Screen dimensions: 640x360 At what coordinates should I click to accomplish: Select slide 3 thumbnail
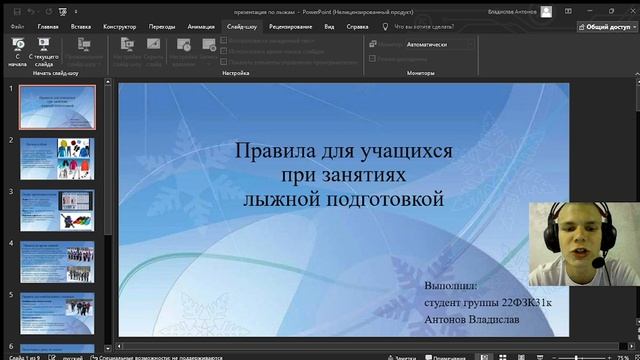tap(57, 210)
